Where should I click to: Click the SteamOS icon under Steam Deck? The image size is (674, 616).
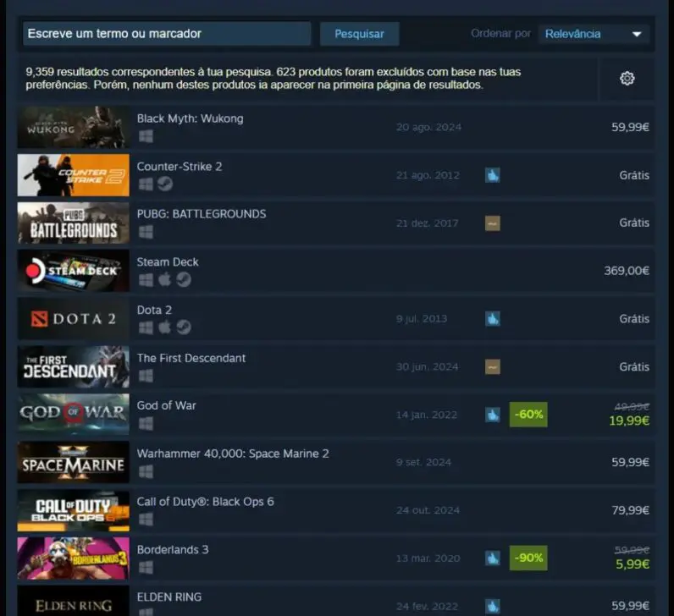coord(184,279)
